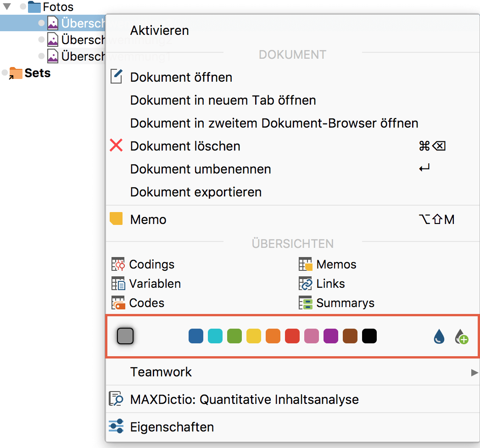This screenshot has height=448, width=480.
Task: Select Aktivieren from the context menu
Action: 159,31
